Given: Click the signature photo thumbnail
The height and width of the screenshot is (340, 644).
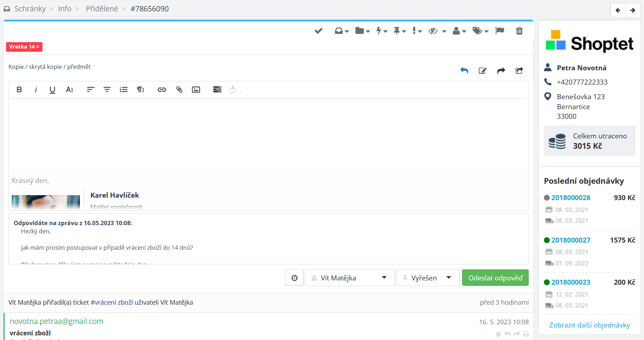Looking at the screenshot, I should point(46,202).
